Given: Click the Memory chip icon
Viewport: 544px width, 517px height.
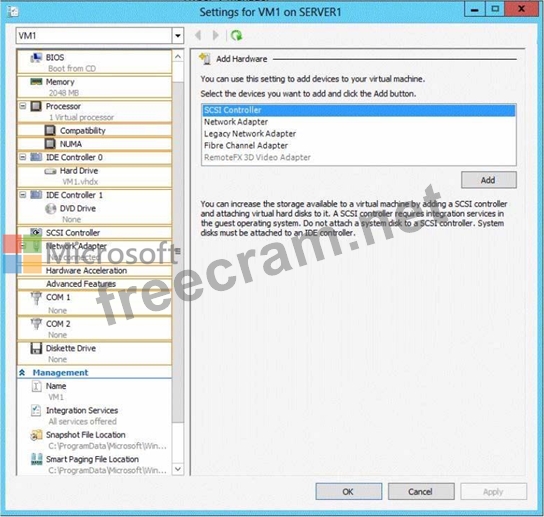Looking at the screenshot, I should [36, 82].
